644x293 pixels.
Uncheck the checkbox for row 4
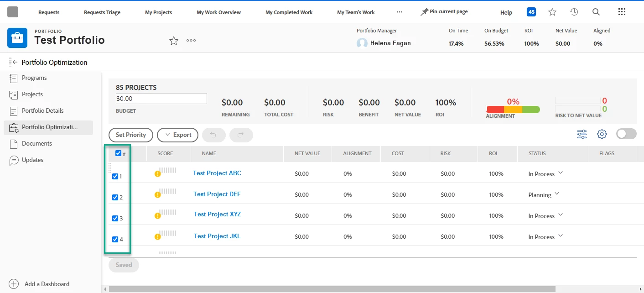coord(115,240)
